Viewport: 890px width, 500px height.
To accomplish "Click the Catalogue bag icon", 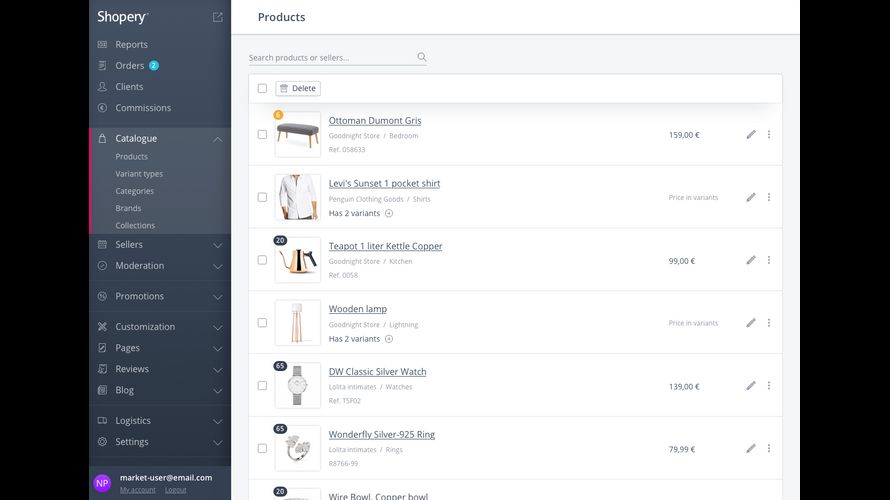I will (x=102, y=138).
